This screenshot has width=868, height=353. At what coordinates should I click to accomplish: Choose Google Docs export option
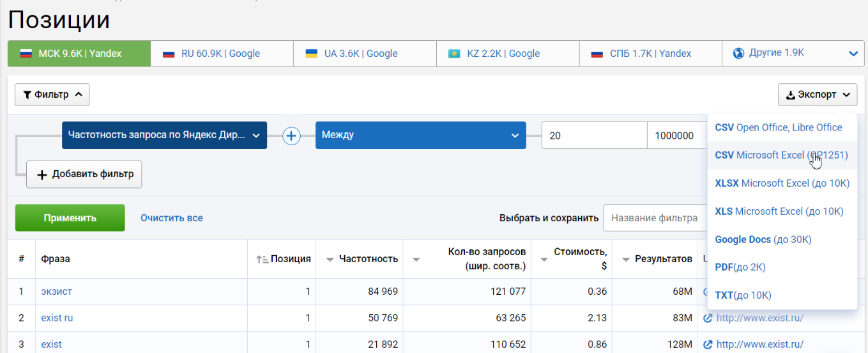pyautogui.click(x=763, y=239)
